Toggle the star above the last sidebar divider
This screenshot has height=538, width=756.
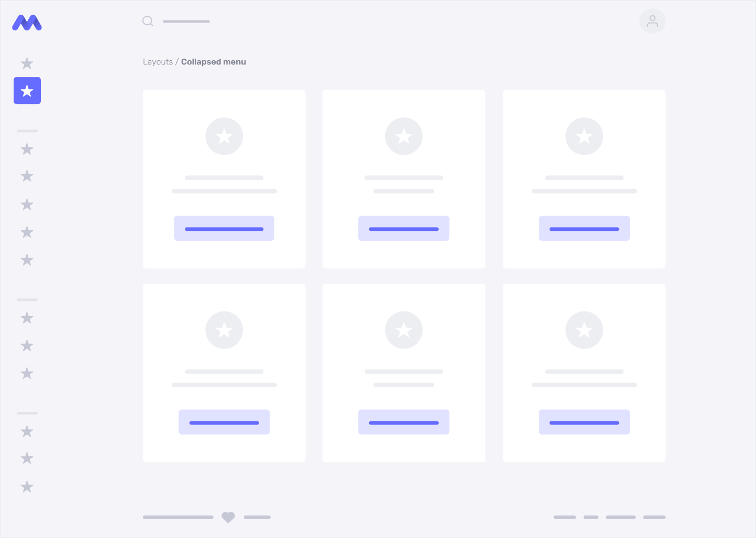point(27,373)
